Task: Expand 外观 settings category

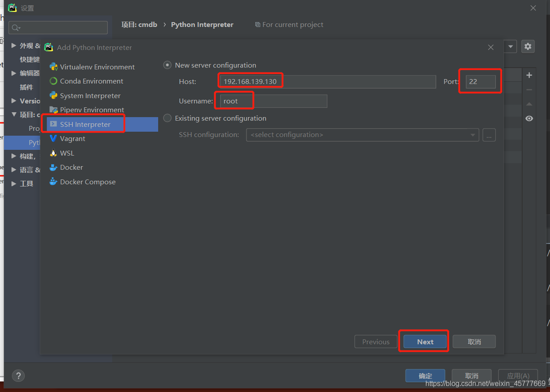Action: tap(14, 46)
